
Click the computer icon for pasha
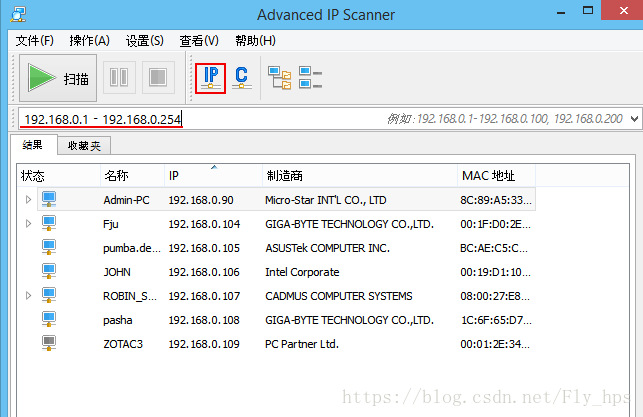click(49, 319)
